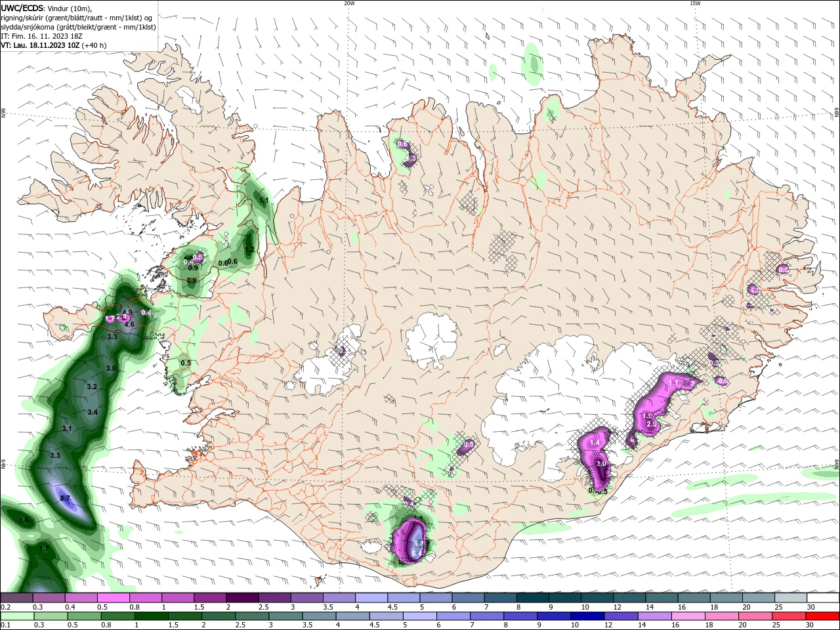Viewport: 840px width, 630px height.
Task: Click the 3.4 precipitation value
Action: [x=93, y=412]
